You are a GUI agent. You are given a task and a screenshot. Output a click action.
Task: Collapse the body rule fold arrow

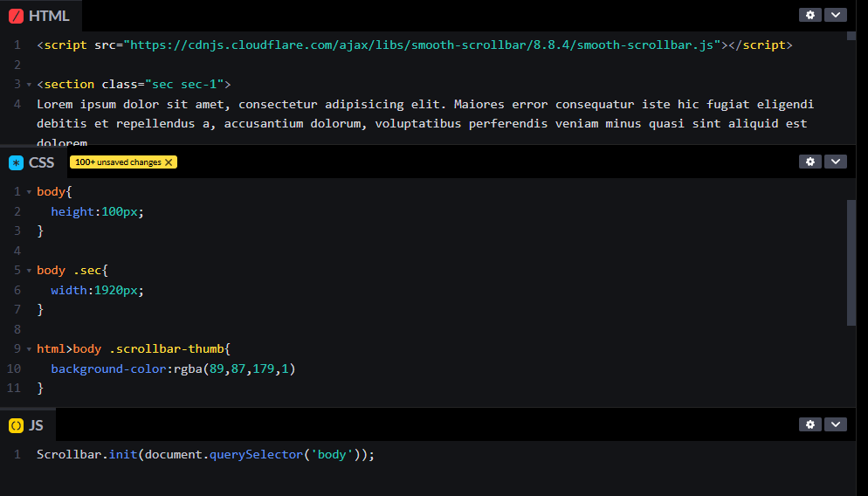[29, 192]
